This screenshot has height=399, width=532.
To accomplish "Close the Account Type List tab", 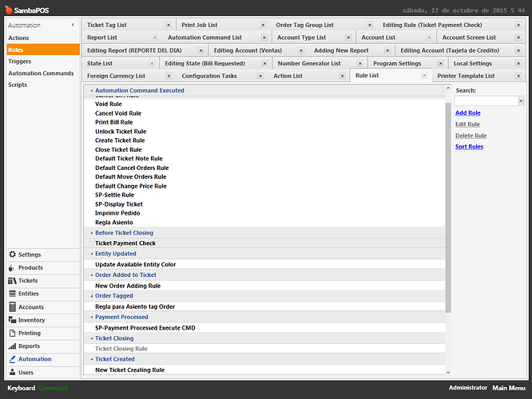I will [348, 38].
